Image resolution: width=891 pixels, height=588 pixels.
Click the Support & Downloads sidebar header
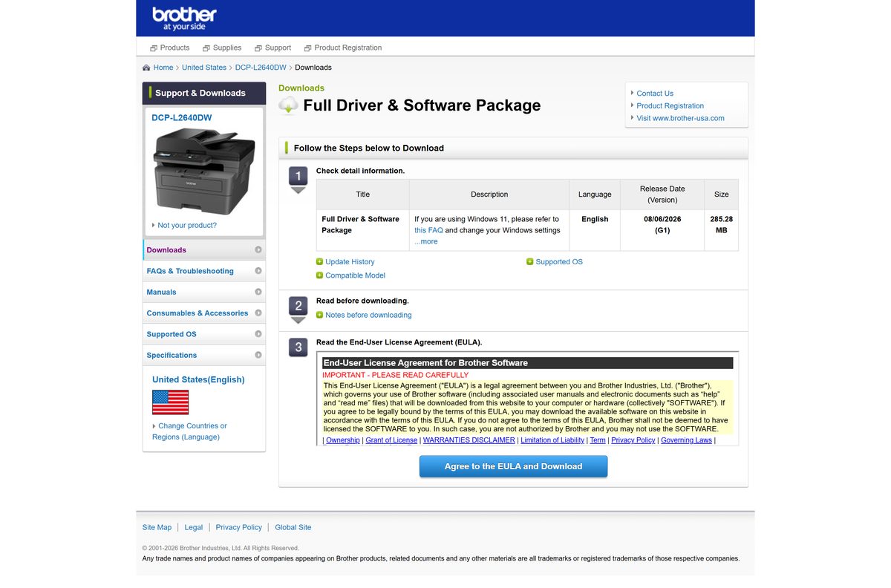204,93
